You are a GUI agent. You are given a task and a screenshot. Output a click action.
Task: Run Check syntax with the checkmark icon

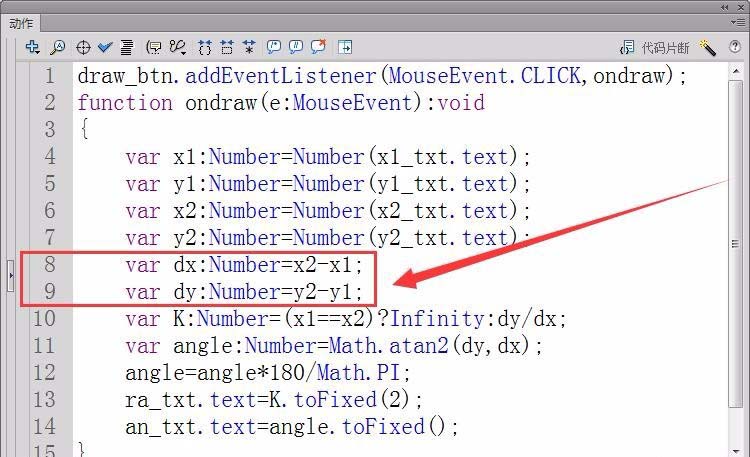(105, 47)
